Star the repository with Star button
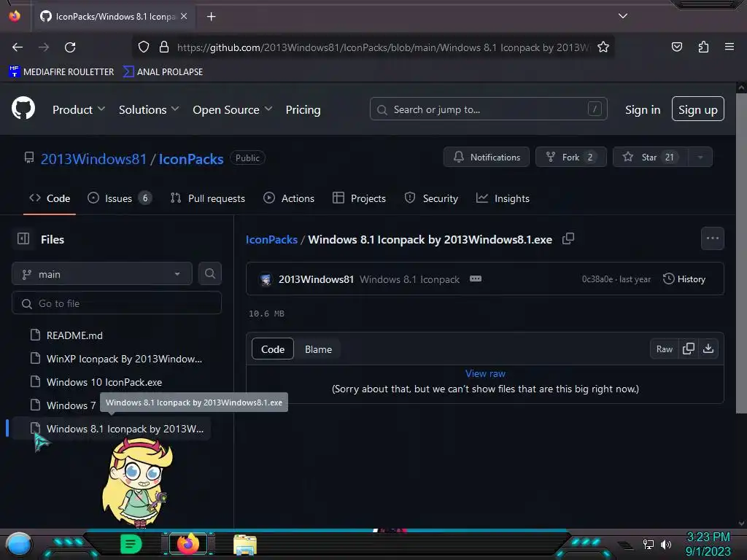The image size is (747, 560). point(650,157)
